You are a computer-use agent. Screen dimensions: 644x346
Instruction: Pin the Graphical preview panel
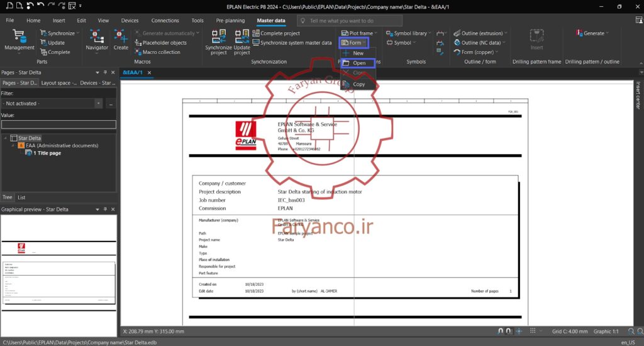coord(105,209)
